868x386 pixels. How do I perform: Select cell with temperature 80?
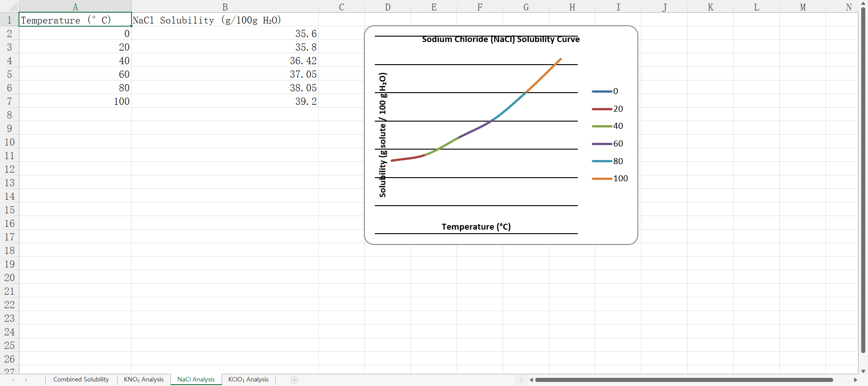point(75,88)
